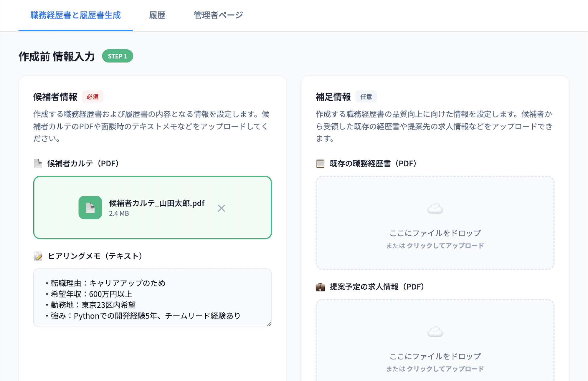Click the X to remove the uploaded PDF
588x381 pixels.
[x=221, y=208]
